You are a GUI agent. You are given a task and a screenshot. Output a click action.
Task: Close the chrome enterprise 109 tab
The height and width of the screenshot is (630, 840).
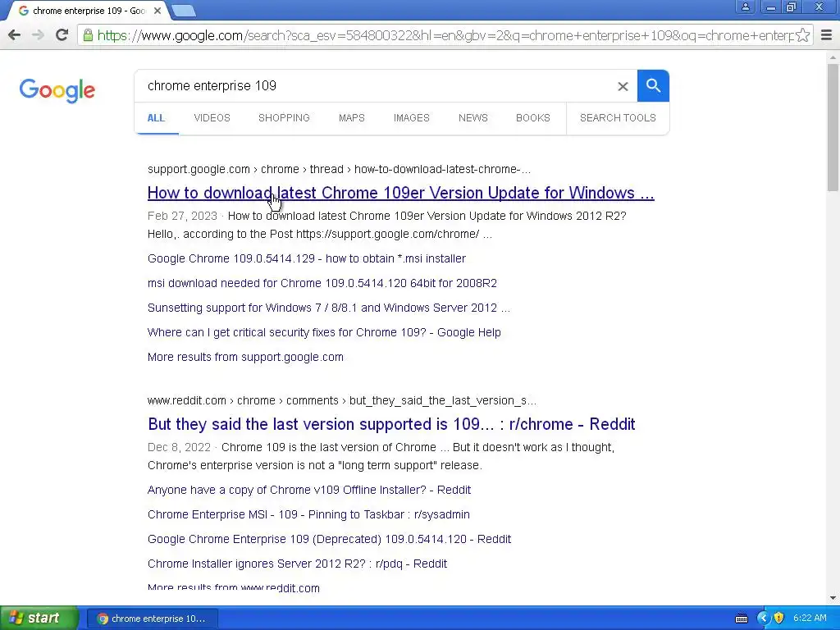click(157, 11)
